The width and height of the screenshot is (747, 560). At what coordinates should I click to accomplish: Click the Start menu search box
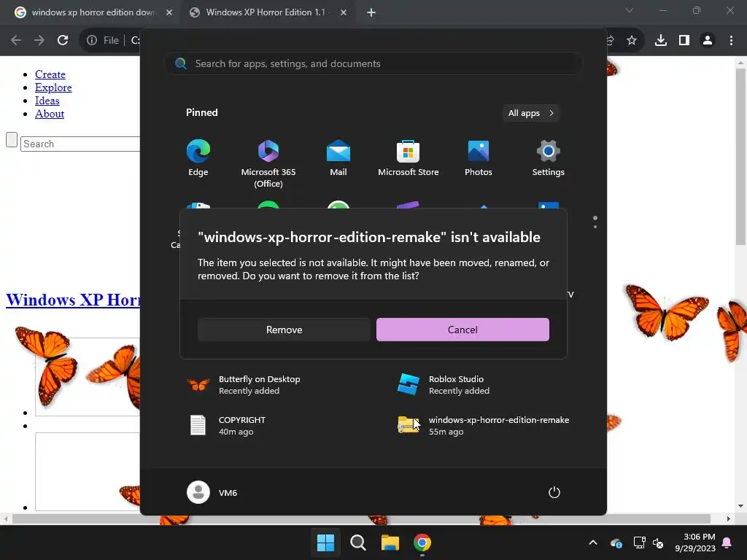tap(373, 63)
